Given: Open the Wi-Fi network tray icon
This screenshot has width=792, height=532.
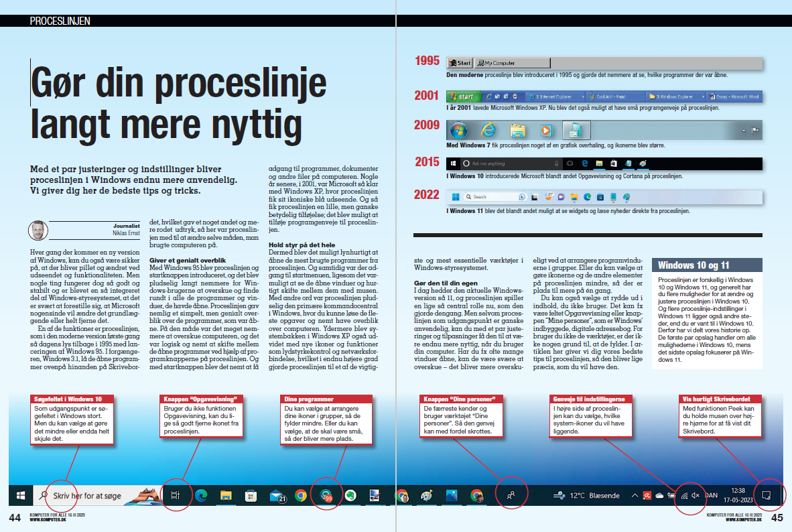Looking at the screenshot, I should (x=684, y=496).
